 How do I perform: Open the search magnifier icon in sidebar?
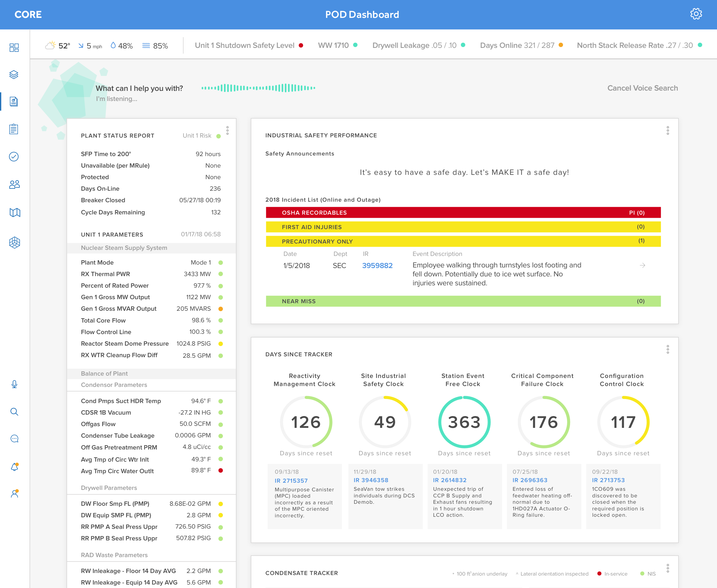[14, 411]
